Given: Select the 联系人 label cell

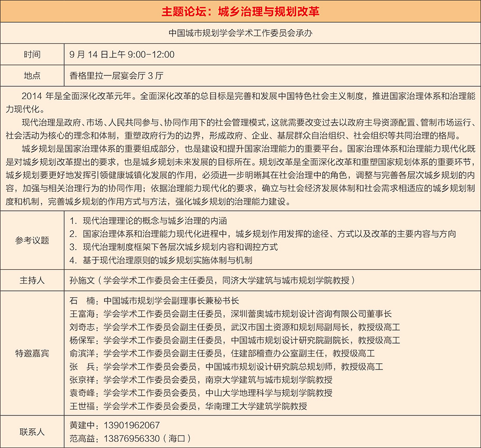Looking at the screenshot, I should click(32, 431).
